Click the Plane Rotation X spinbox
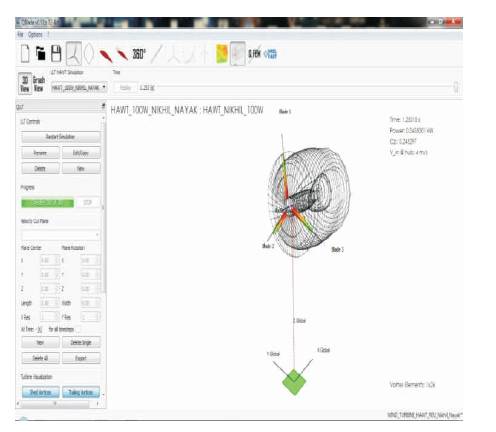496x432 pixels. point(90,260)
